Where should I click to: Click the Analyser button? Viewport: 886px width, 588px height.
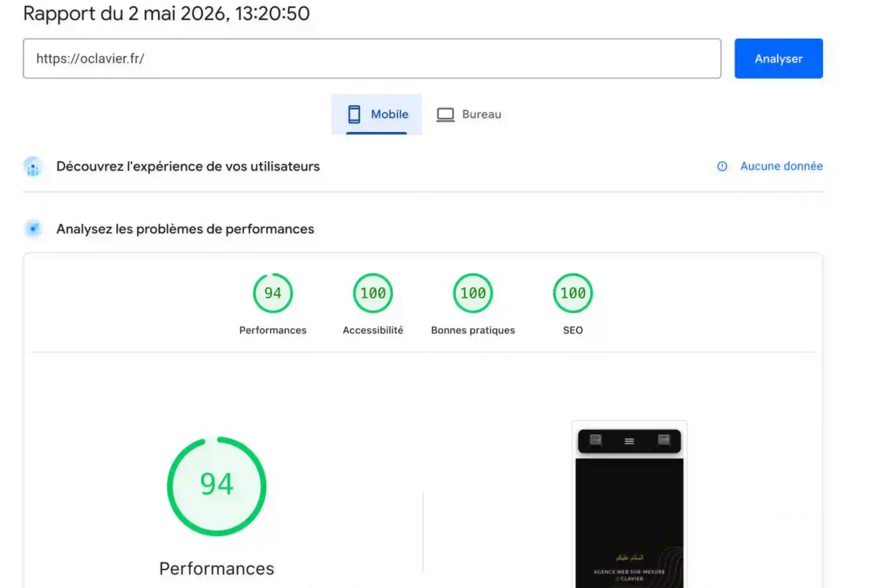click(778, 59)
